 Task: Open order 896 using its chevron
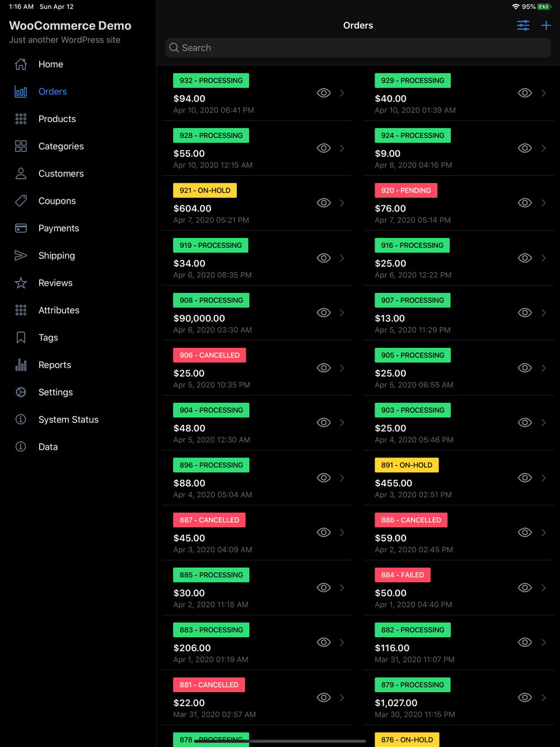342,478
